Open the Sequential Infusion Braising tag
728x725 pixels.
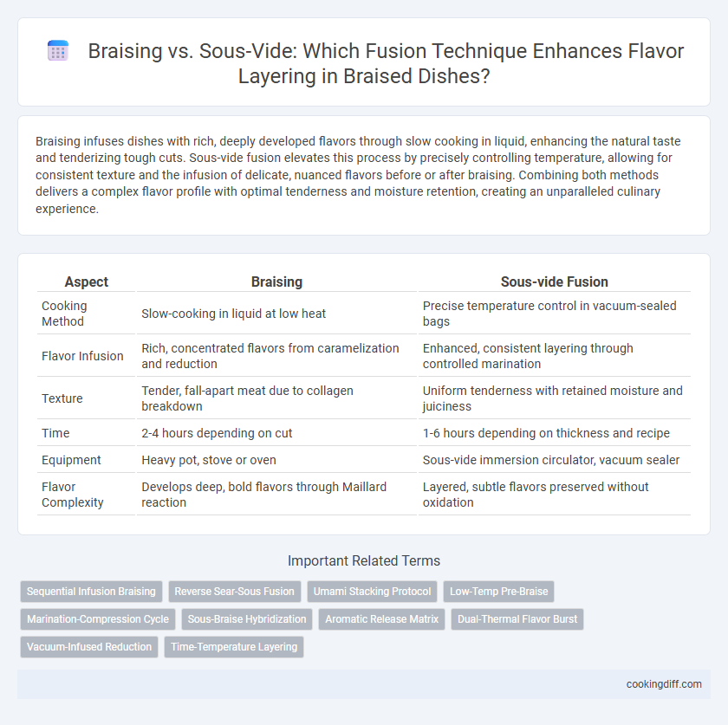pyautogui.click(x=91, y=592)
